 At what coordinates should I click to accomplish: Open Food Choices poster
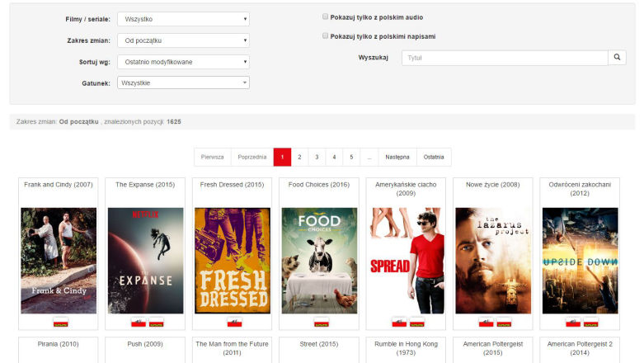(x=320, y=261)
